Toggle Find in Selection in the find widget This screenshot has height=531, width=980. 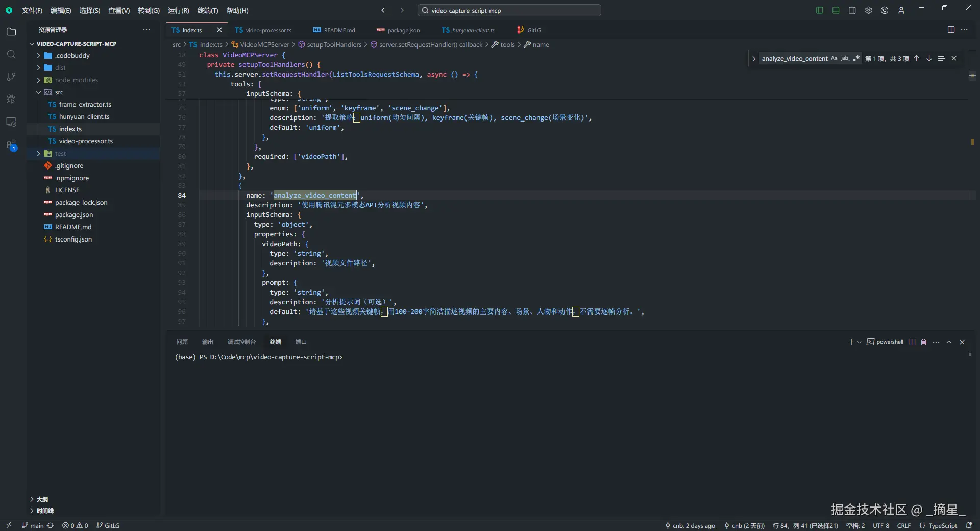pyautogui.click(x=942, y=58)
